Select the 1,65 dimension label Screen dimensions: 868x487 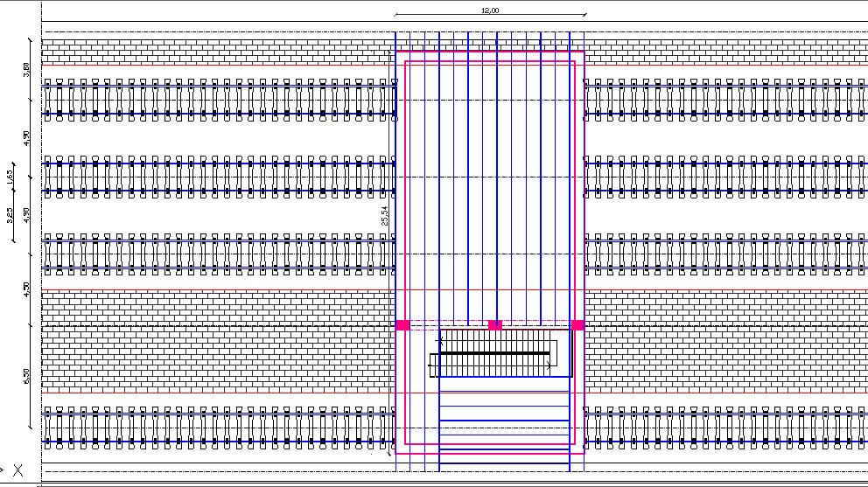[10, 177]
